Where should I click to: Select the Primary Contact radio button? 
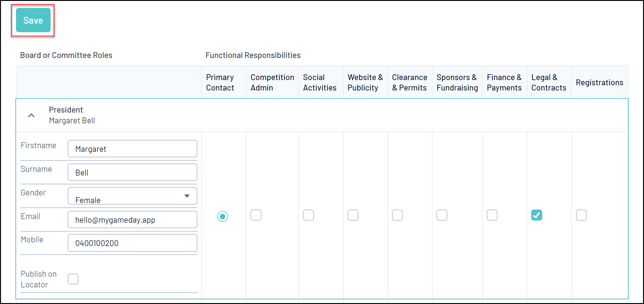tap(223, 216)
